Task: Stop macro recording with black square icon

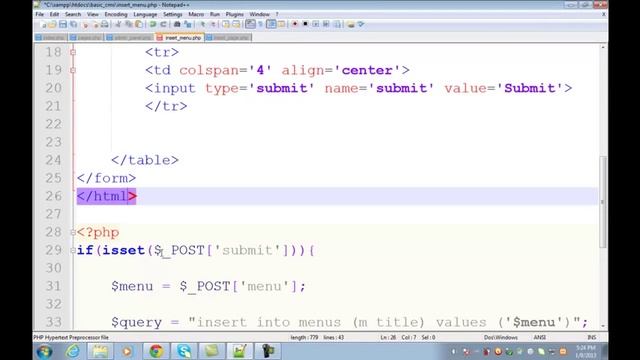Action: click(305, 24)
